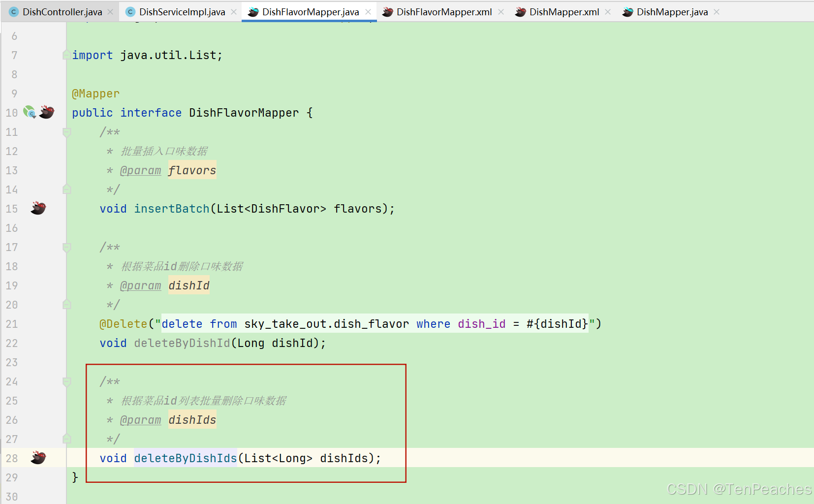This screenshot has height=504, width=814.
Task: Click the class icon on DishController.java tab
Action: click(x=14, y=12)
